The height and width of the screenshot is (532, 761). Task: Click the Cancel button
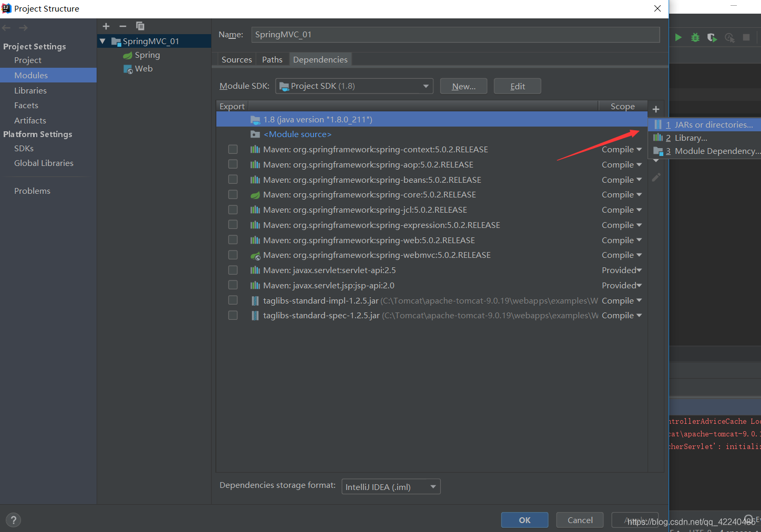(579, 520)
